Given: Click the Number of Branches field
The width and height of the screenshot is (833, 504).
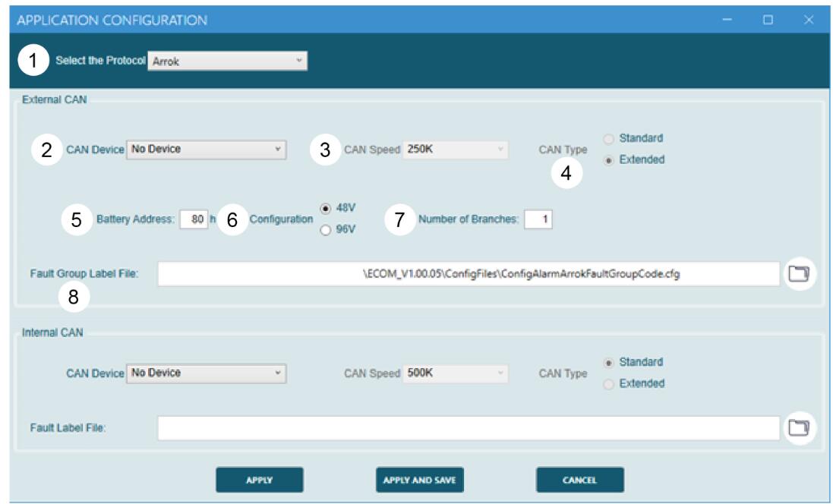Looking at the screenshot, I should point(538,219).
